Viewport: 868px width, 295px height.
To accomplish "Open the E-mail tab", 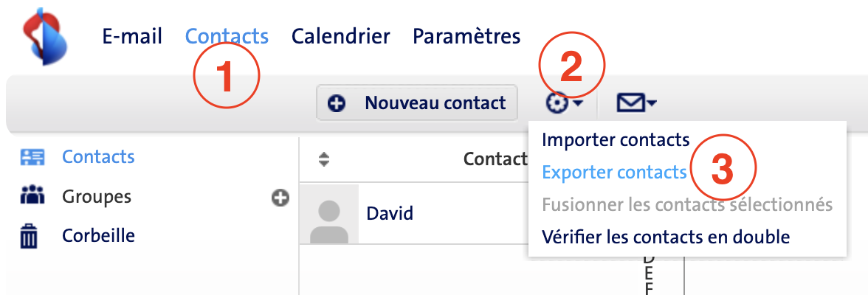I will coord(132,37).
